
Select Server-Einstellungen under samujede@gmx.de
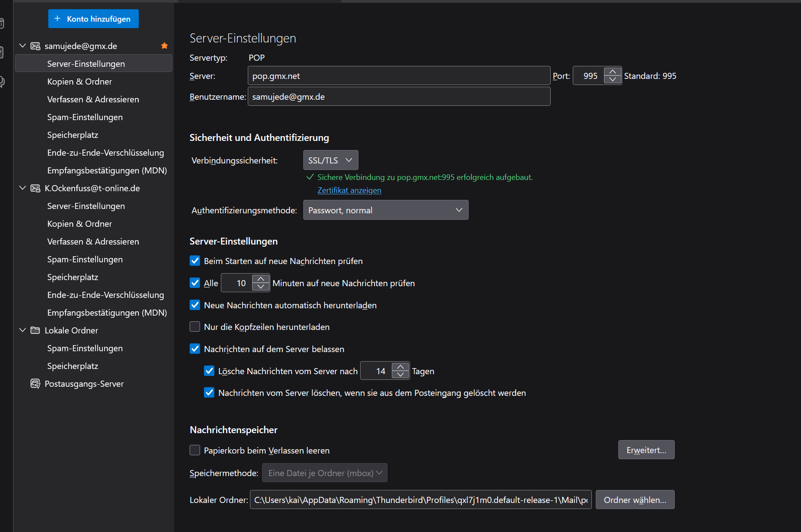(93, 63)
